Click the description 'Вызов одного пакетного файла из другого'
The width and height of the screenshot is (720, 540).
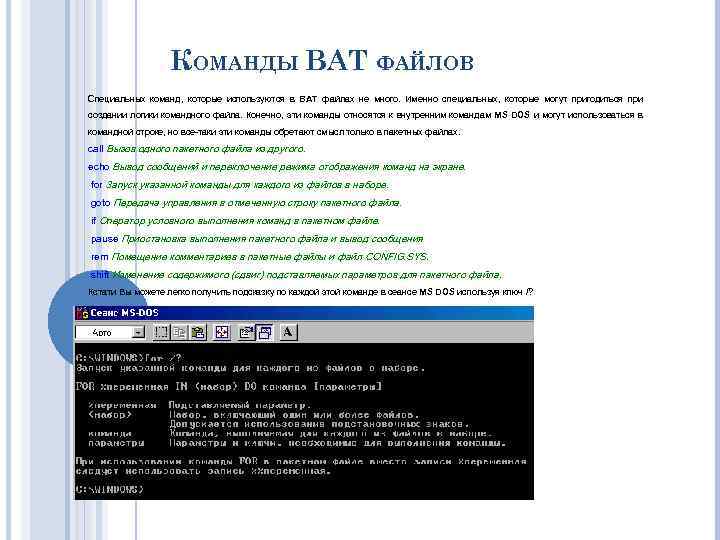[x=206, y=149]
